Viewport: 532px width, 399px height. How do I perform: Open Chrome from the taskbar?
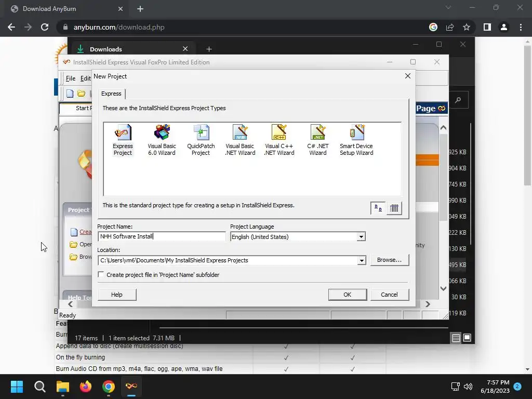pos(109,387)
